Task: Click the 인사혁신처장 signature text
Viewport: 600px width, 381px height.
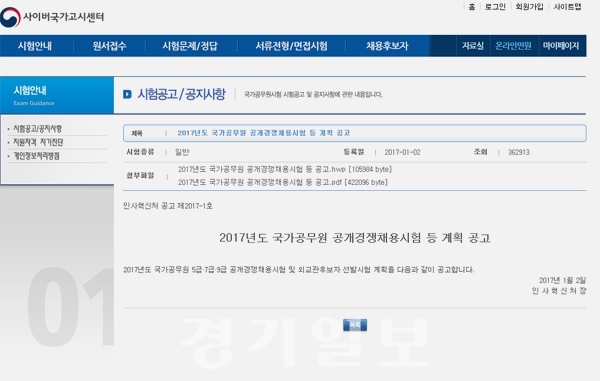Action: [x=559, y=291]
